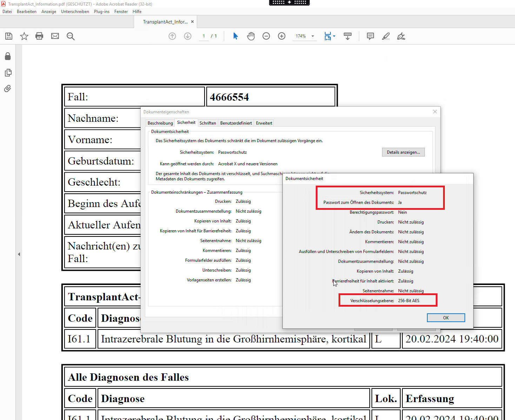515x420 pixels.
Task: Click the 20.02.2024 19:40:00 timestamp
Action: pyautogui.click(x=452, y=339)
